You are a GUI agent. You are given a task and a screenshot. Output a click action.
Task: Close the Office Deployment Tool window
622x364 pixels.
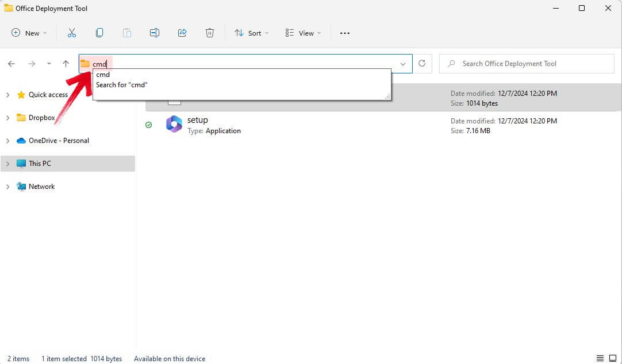pos(608,8)
